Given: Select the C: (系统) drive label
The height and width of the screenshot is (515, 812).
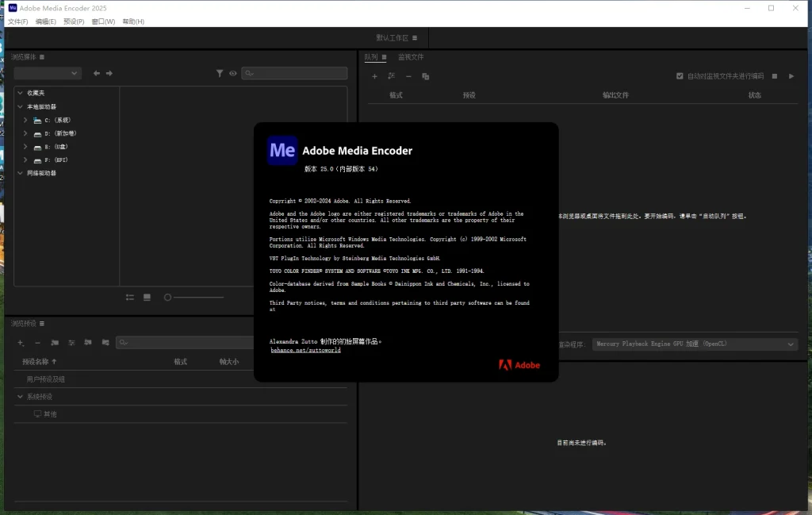Looking at the screenshot, I should [x=57, y=120].
